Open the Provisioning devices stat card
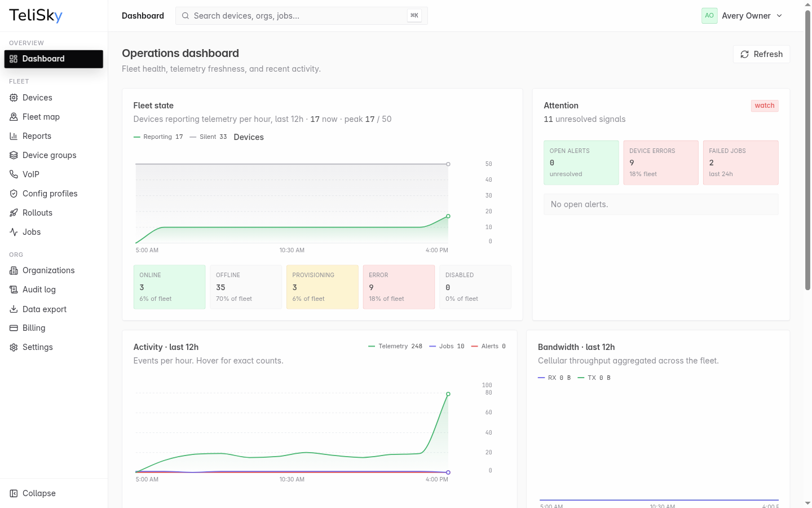The image size is (812, 508). [x=323, y=287]
